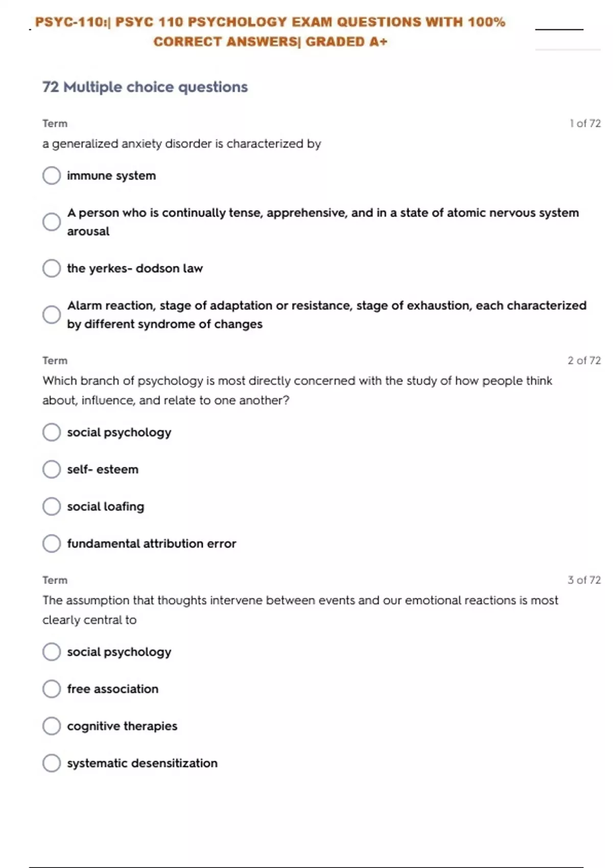Screen dimensions: 613x868
Task: Click the '2 of 72' question counter
Action: 584,360
